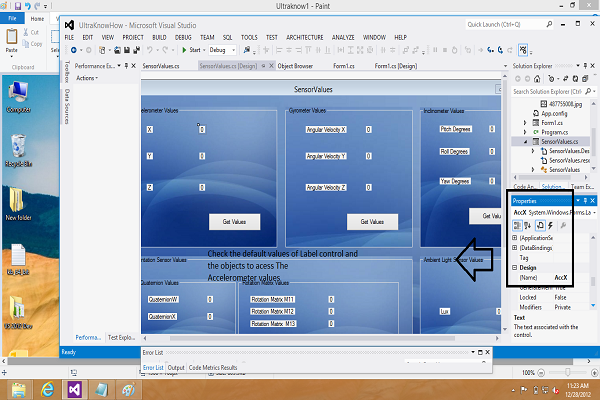This screenshot has height=400, width=600.
Task: Open the Code Metrics Results tab
Action: [213, 367]
